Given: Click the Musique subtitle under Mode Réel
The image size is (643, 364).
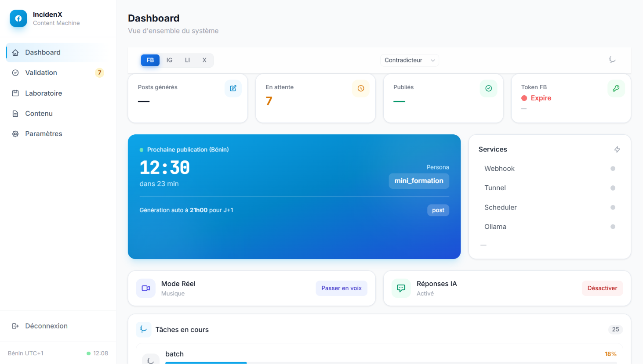Looking at the screenshot, I should 173,294.
